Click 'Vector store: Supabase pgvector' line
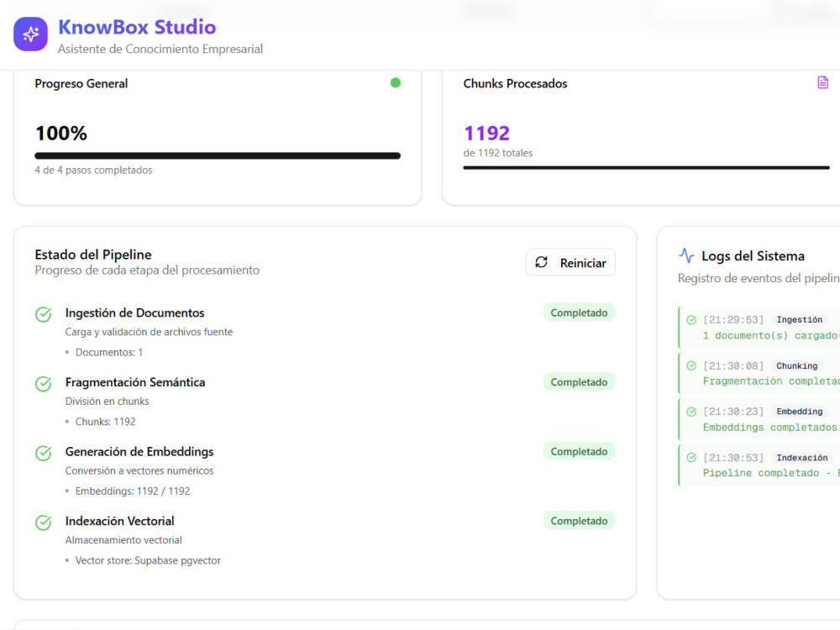This screenshot has width=840, height=630. click(148, 560)
